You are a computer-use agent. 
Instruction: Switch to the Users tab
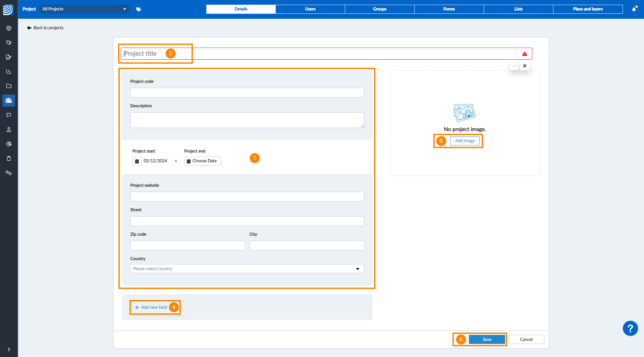click(310, 9)
